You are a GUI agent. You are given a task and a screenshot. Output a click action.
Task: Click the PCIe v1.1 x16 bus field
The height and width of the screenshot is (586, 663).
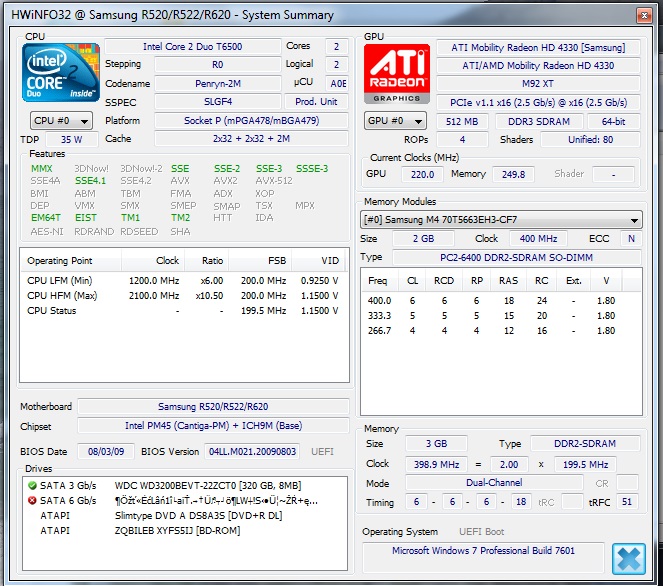[538, 103]
